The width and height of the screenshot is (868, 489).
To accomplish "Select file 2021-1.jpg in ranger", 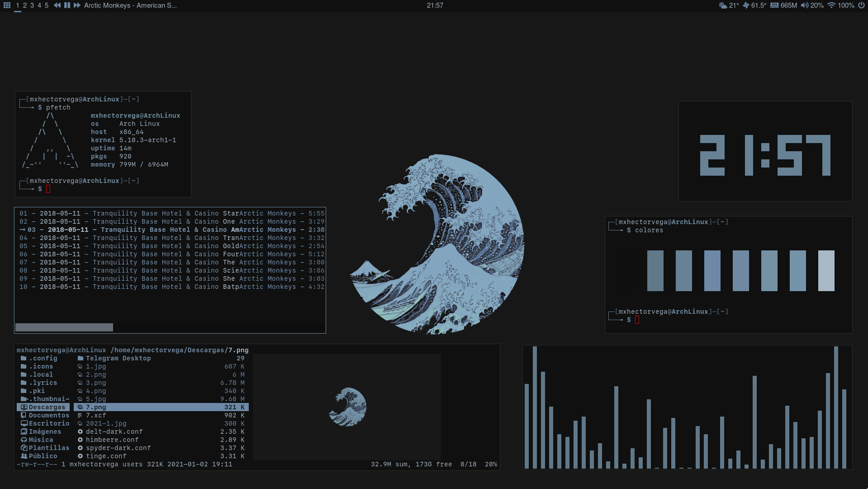I will (161, 423).
